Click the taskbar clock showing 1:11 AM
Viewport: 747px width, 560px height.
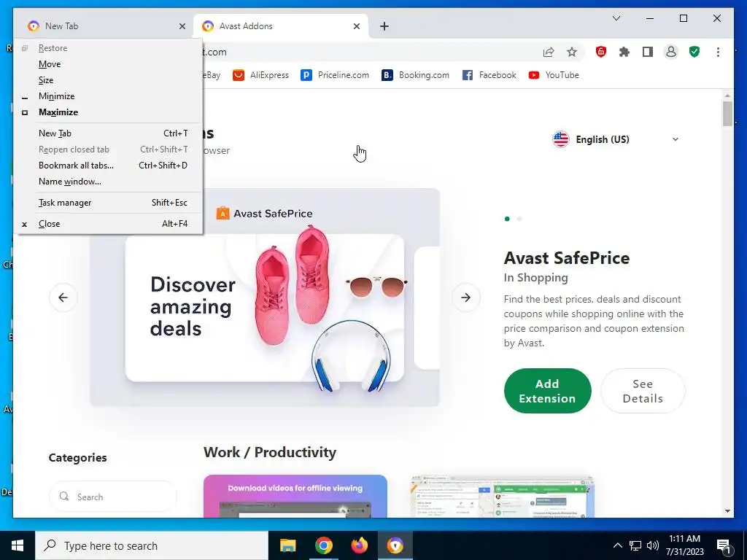click(684, 545)
